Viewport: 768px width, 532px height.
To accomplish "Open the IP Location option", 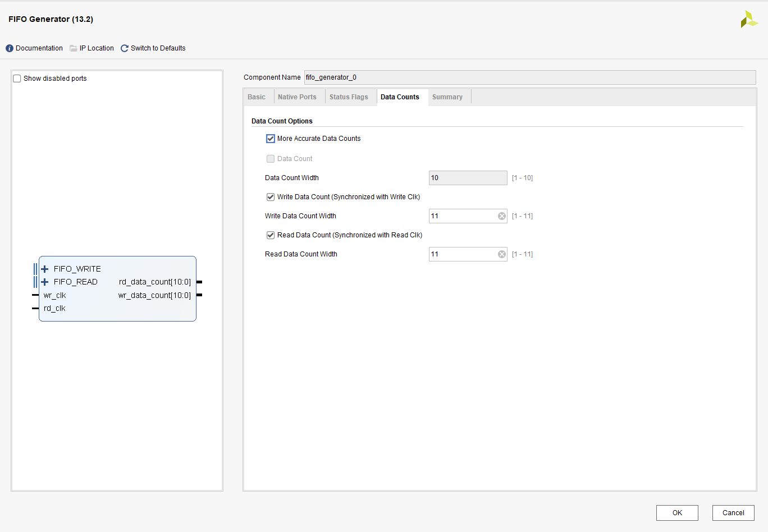I will point(97,48).
